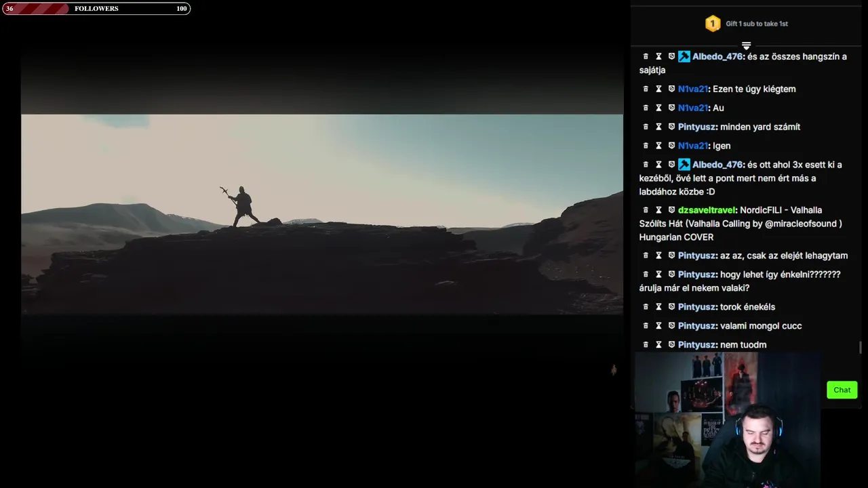The width and height of the screenshot is (868, 488).
Task: Delete N1va21's "Igen" message
Action: point(646,146)
